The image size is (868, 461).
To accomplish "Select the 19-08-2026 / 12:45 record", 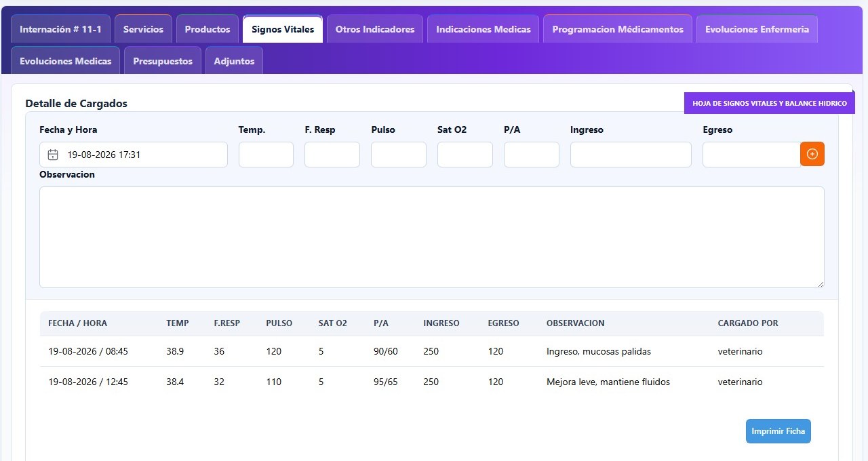I will pyautogui.click(x=432, y=382).
